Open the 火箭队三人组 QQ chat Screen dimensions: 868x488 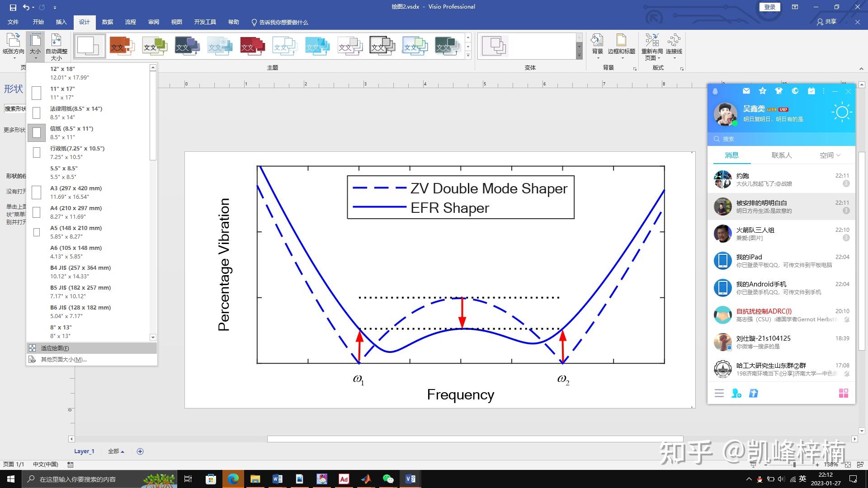(781, 234)
